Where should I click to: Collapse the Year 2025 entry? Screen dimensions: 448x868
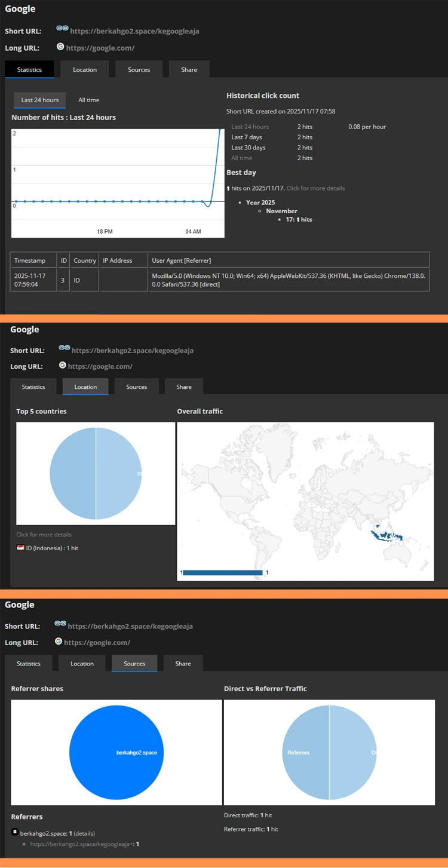point(260,203)
